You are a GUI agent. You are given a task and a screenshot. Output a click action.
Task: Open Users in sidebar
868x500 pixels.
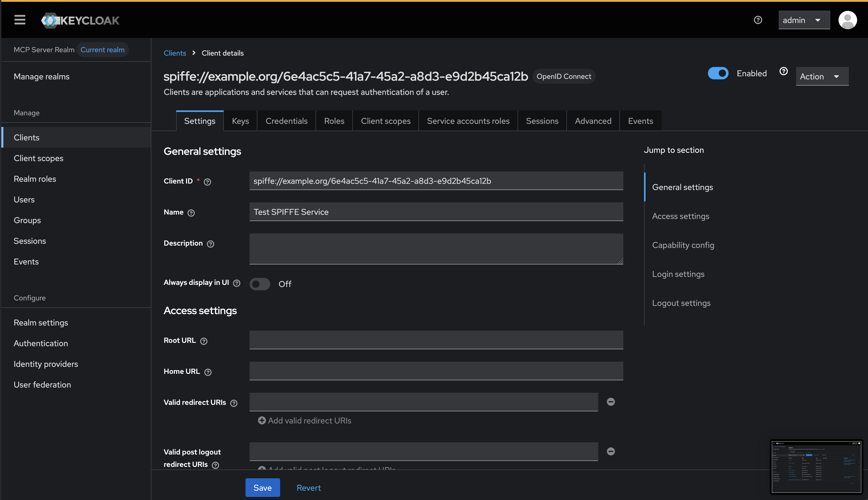76,200
